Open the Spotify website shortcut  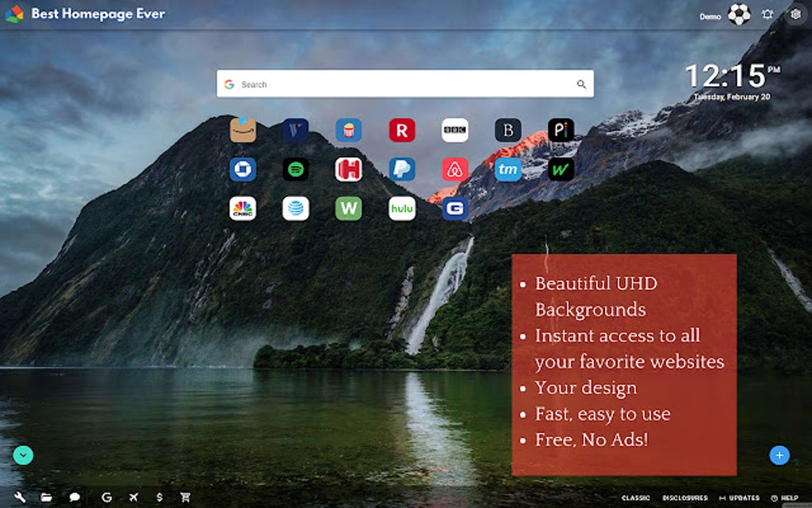295,169
